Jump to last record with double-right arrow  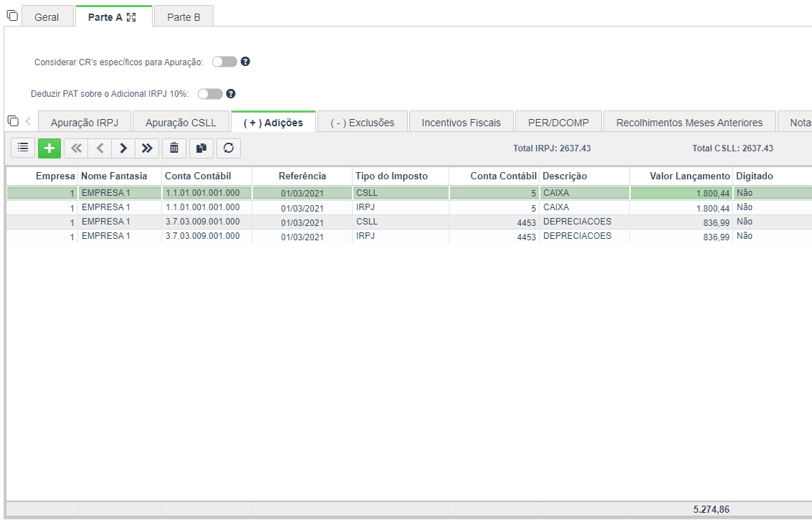[x=147, y=148]
